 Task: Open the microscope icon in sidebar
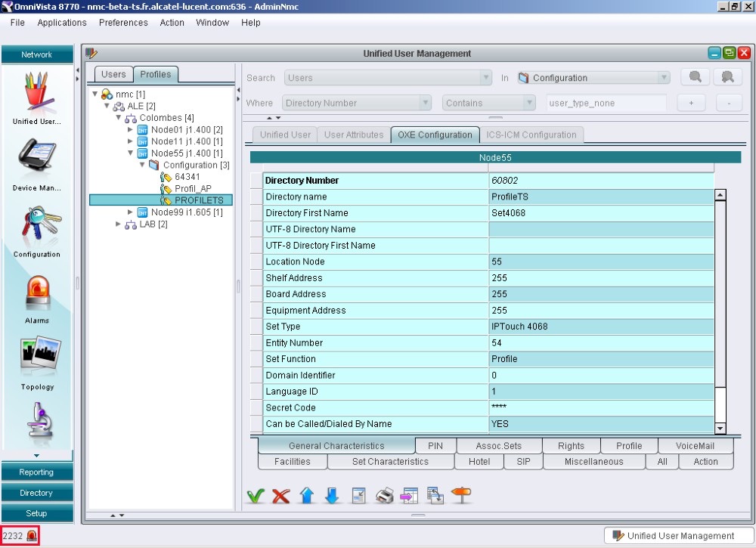click(41, 420)
